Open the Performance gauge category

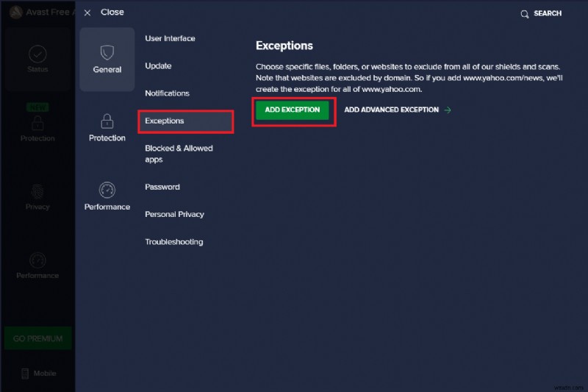point(107,190)
